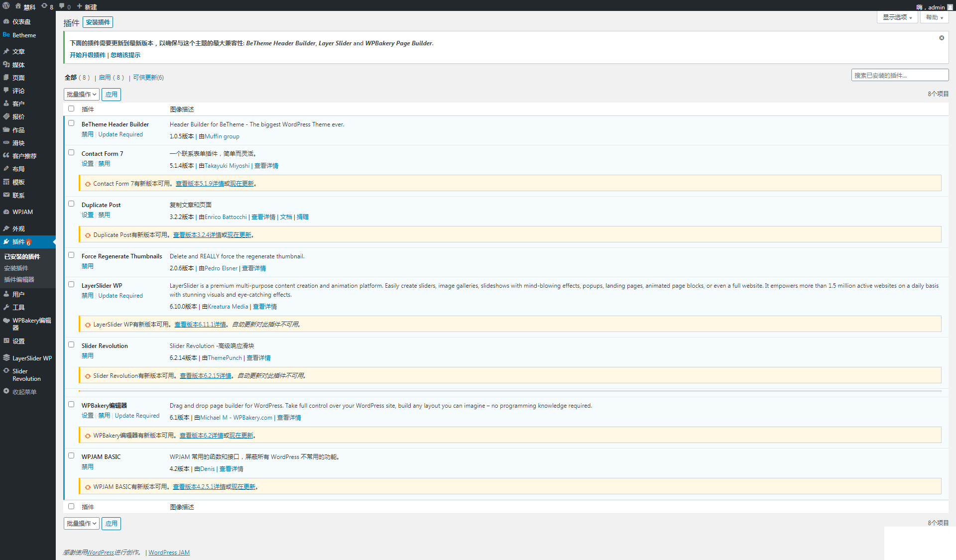The image size is (956, 560).
Task: View version 3.2.4 details for Duplicate Post
Action: (197, 235)
